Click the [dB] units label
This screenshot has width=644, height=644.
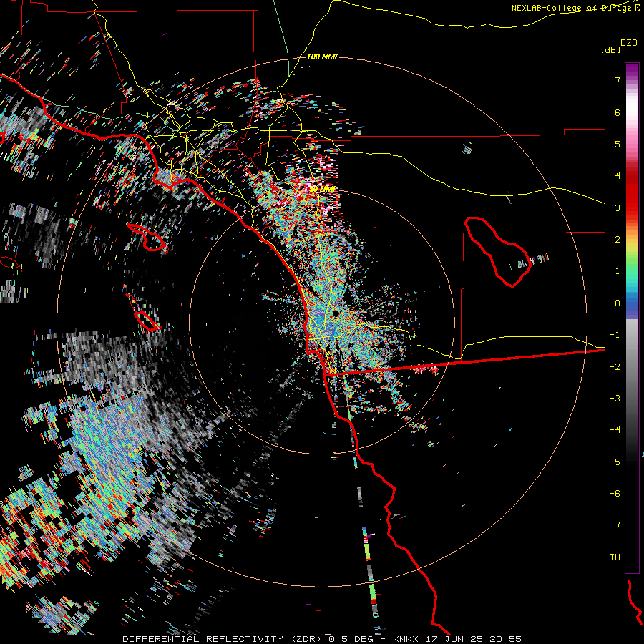[610, 50]
